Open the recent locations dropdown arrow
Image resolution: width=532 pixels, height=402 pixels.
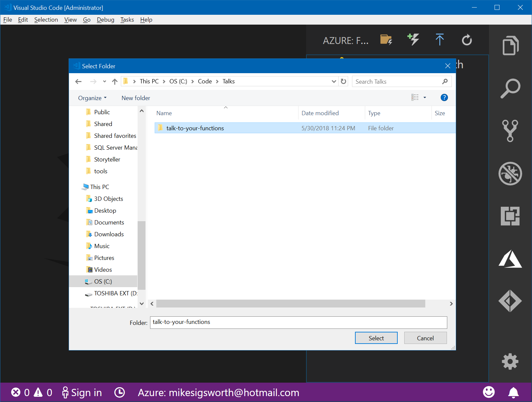click(104, 81)
